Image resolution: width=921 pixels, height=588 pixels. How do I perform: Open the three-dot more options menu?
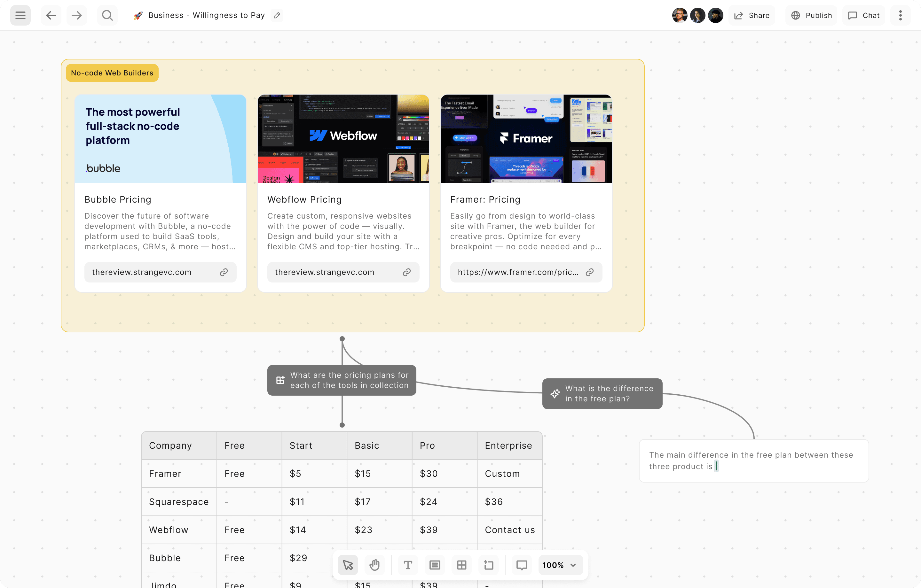900,15
